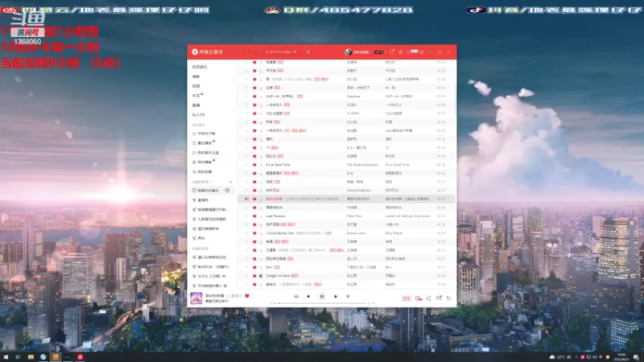Click downloaded check icon on Tonight I'm Here

261,276
